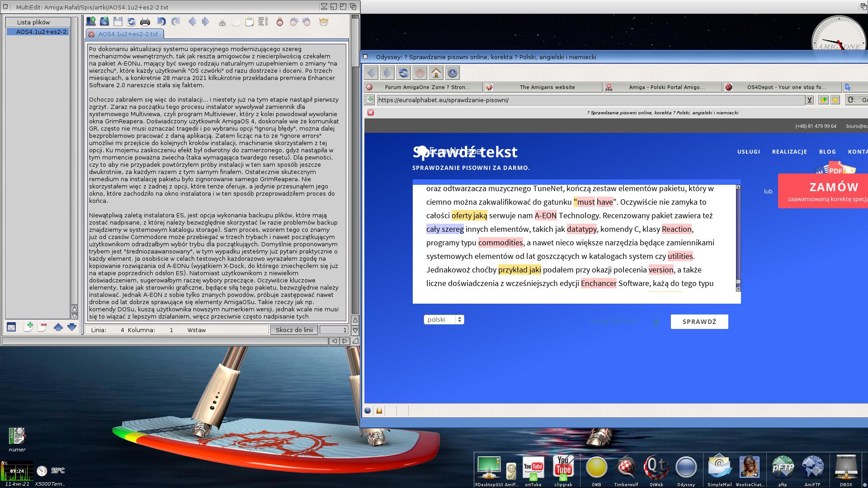Click the Skocz do linii button
Screen dimensions: 868x488
(x=294, y=330)
